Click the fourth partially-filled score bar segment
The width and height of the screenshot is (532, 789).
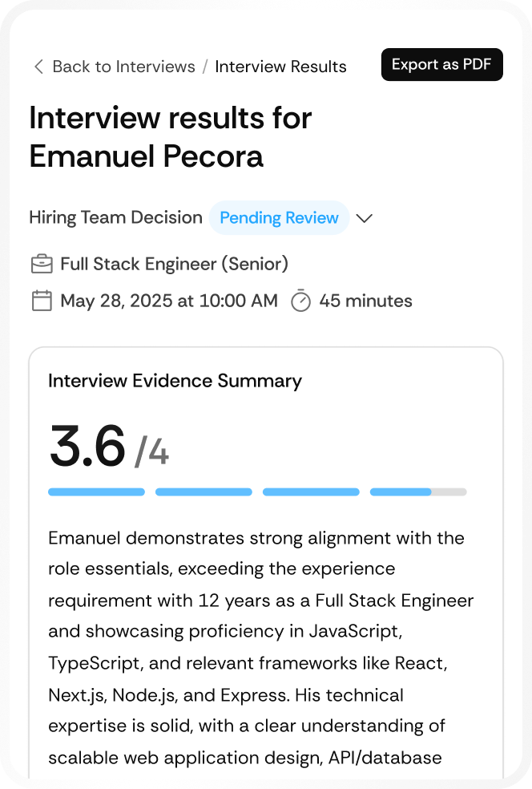(x=417, y=492)
